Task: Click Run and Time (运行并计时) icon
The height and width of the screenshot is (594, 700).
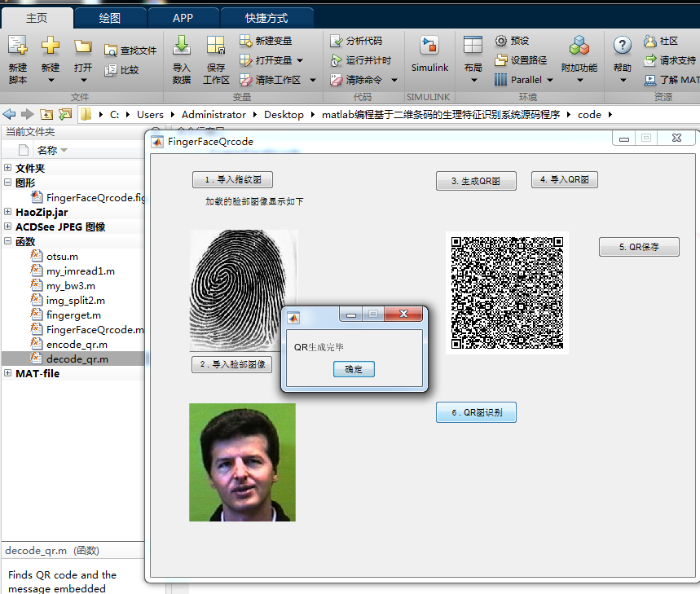Action: tap(337, 60)
